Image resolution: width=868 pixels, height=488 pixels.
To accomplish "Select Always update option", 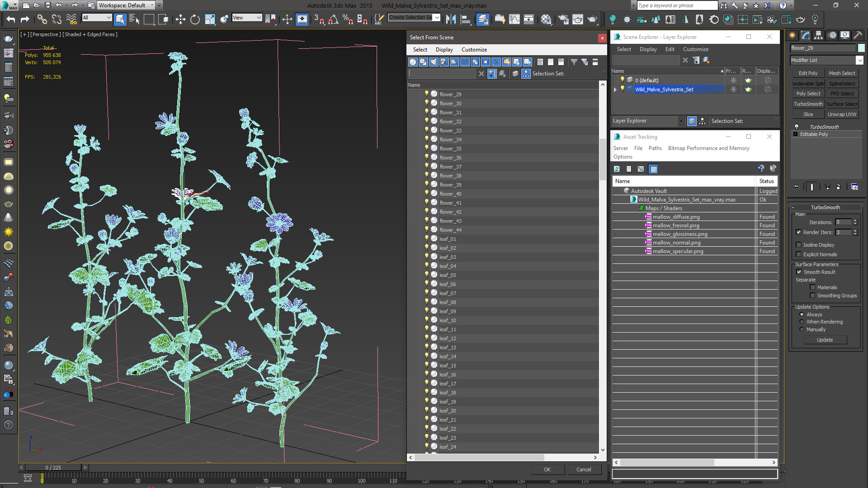I will [x=802, y=314].
